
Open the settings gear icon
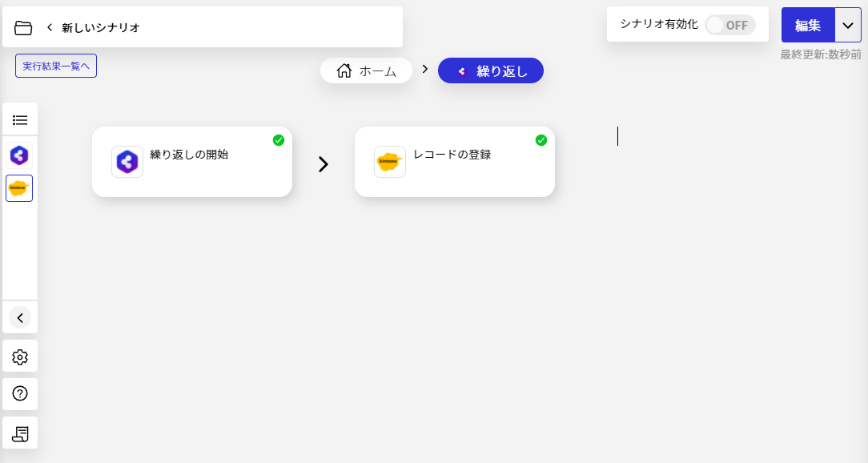20,357
